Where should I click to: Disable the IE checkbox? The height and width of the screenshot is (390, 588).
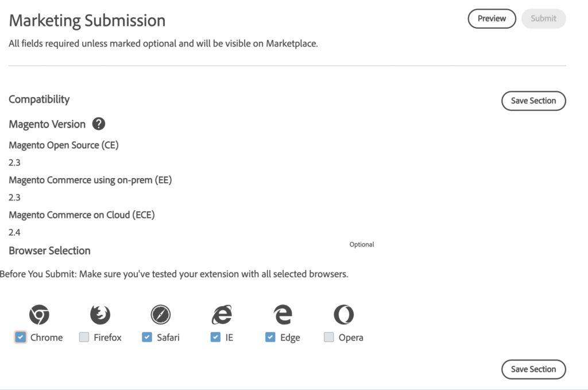coord(215,337)
